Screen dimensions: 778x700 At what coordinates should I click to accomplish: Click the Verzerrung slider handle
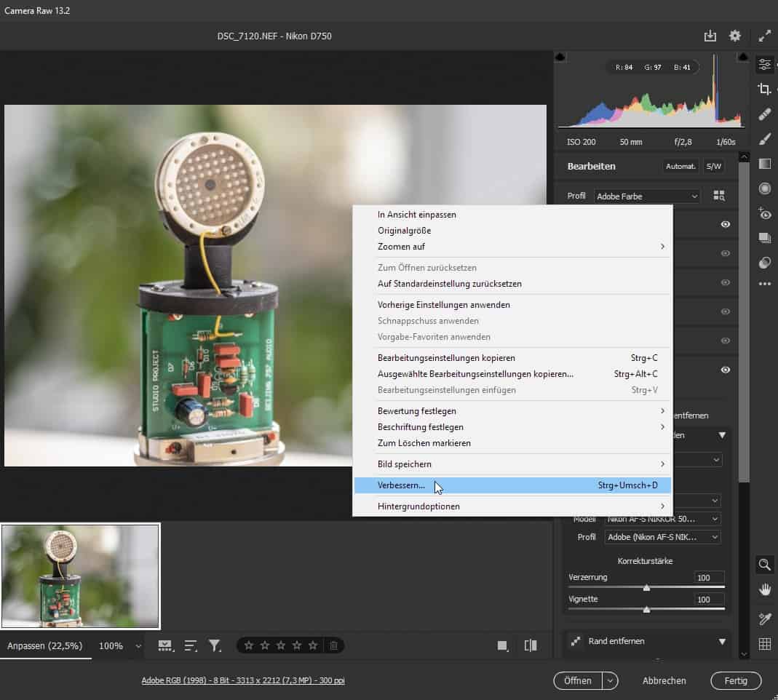[646, 587]
